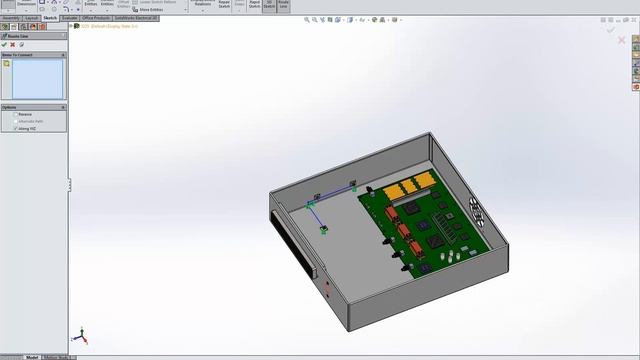Click Previous View in heads-up toolbar
The width and height of the screenshot is (640, 360).
[322, 20]
